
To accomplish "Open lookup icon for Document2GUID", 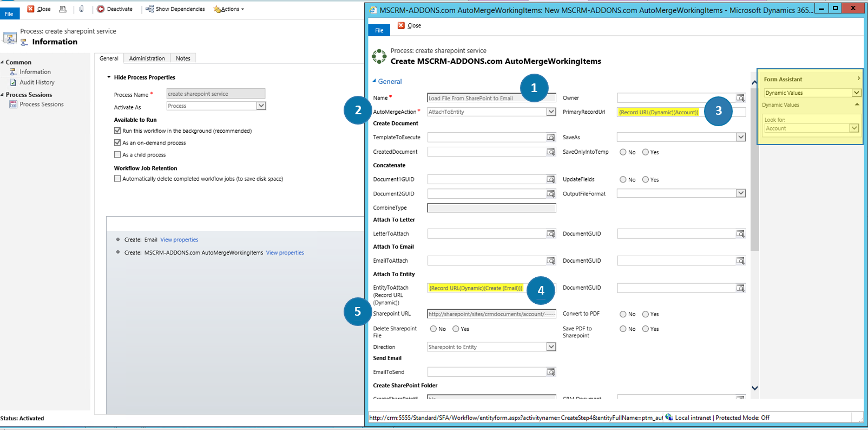I will tap(550, 194).
